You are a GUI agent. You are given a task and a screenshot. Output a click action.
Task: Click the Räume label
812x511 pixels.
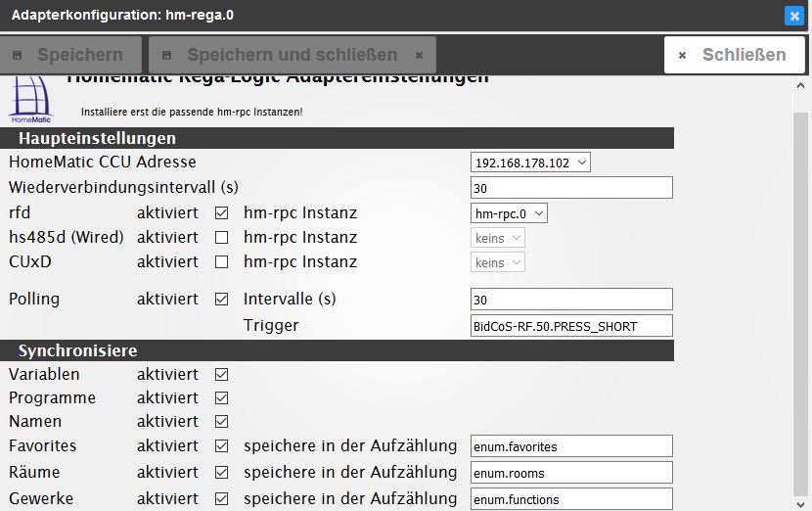pyautogui.click(x=34, y=472)
